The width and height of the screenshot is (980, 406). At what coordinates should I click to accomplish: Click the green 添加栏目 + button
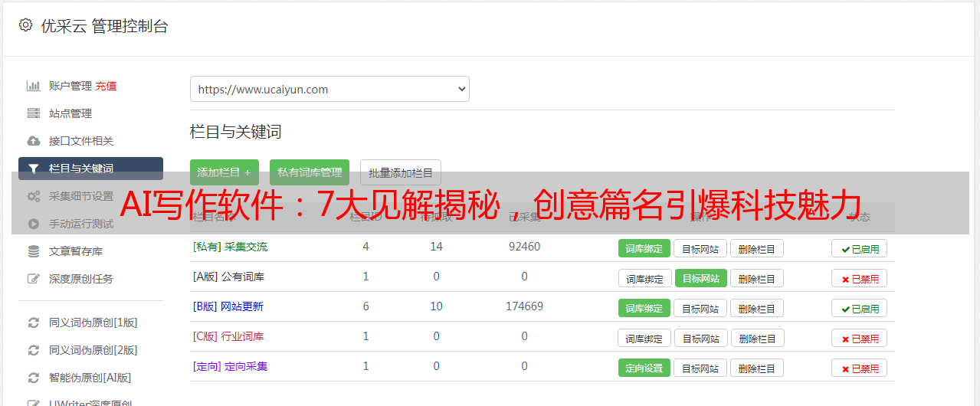pyautogui.click(x=225, y=172)
